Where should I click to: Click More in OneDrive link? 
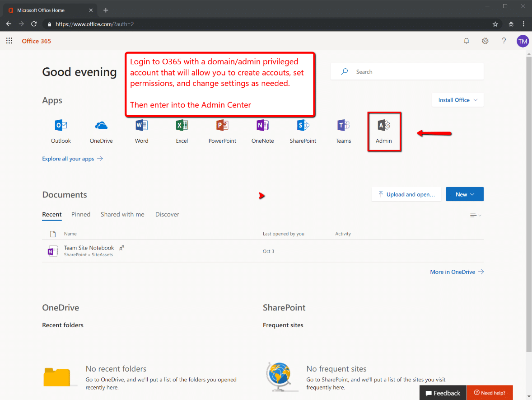click(457, 272)
